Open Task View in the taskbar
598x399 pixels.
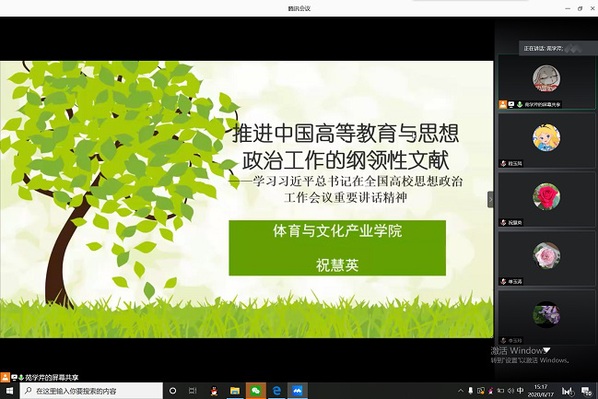click(x=193, y=391)
